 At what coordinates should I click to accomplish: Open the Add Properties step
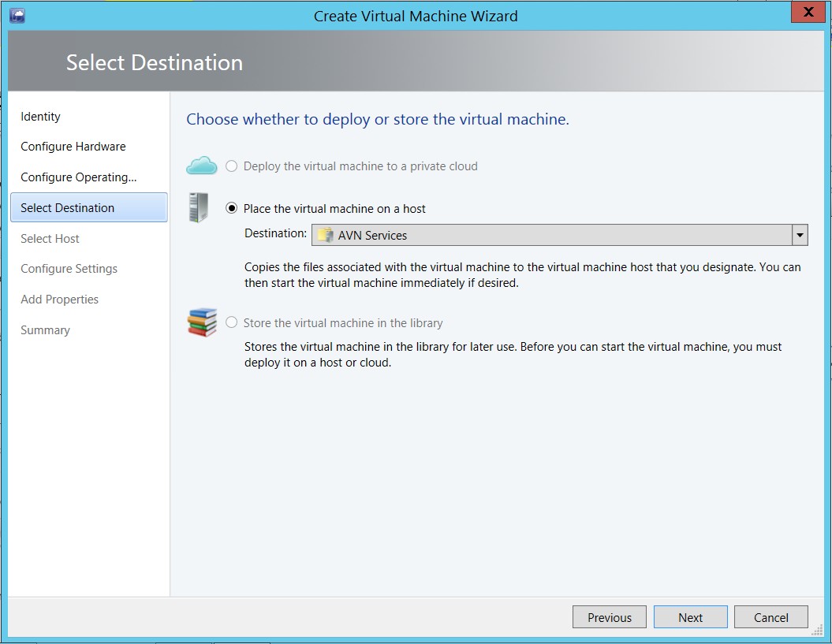pos(59,300)
